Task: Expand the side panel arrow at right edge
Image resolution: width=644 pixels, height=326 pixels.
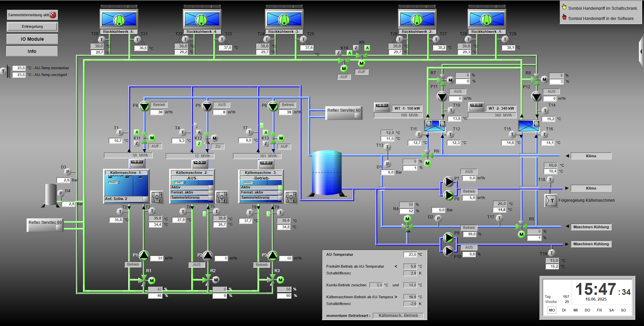Action: coord(641,51)
